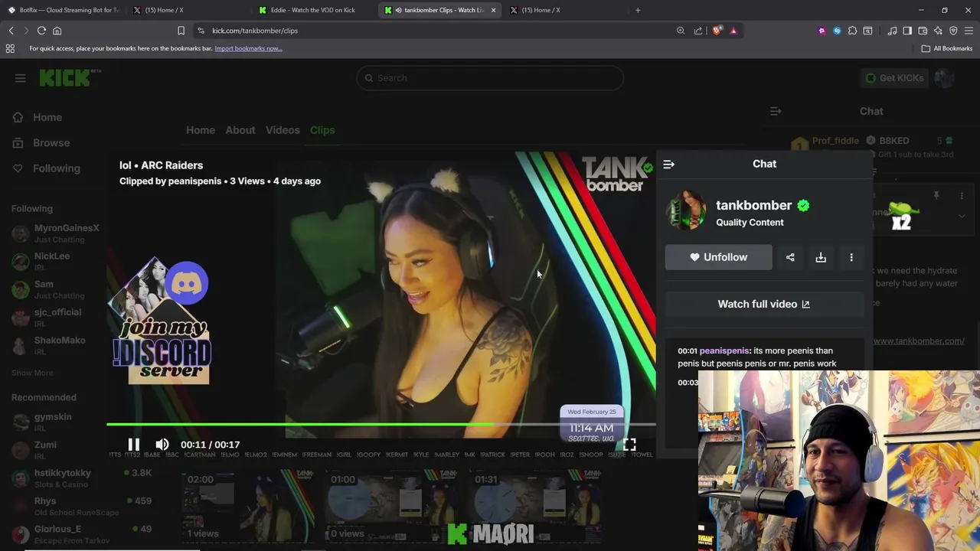Open tankbomber.com link in chat
Image resolution: width=980 pixels, height=551 pixels.
[x=919, y=341]
